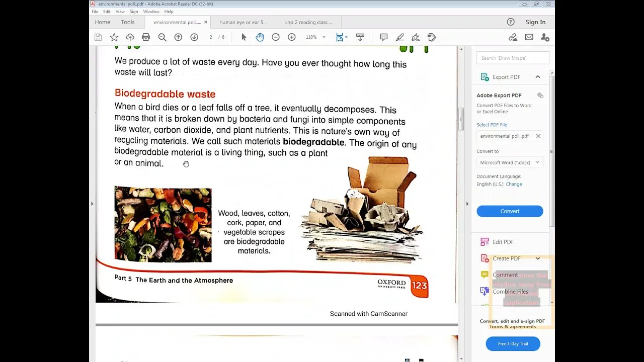Expand the Create PDF section chevron
Image resolution: width=644 pixels, height=362 pixels.
[x=537, y=258]
